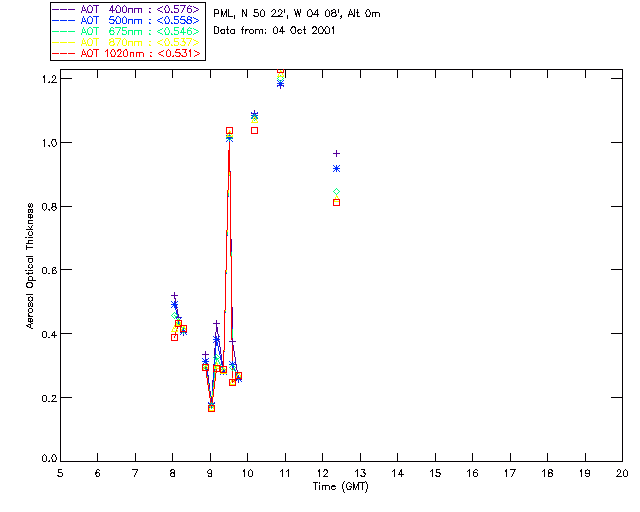Click the purple plus marker near 0.52
The width and height of the screenshot is (640, 512).
click(x=174, y=295)
